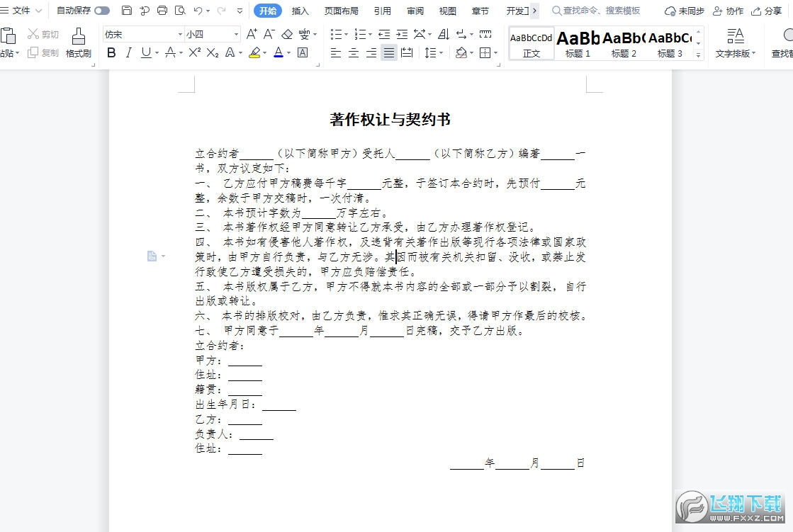Apply italic formatting

(x=128, y=52)
